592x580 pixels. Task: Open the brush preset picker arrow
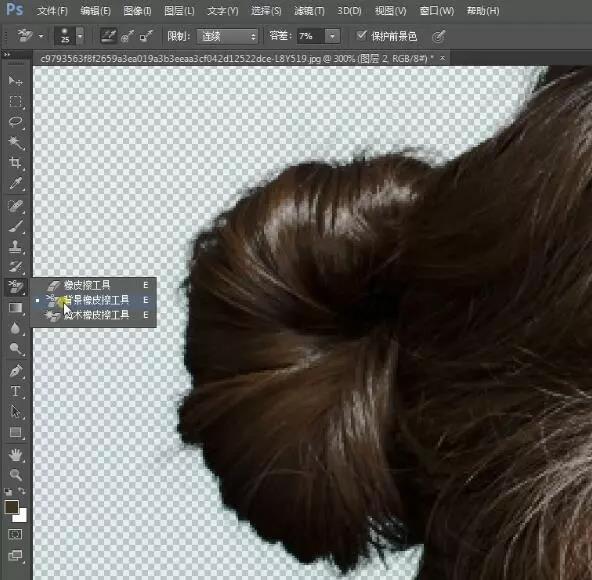pyautogui.click(x=80, y=36)
